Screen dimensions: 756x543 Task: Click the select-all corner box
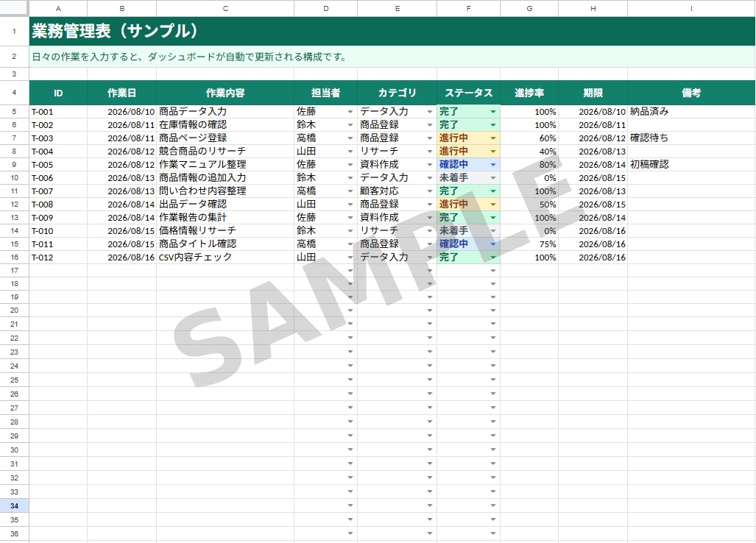[x=15, y=8]
